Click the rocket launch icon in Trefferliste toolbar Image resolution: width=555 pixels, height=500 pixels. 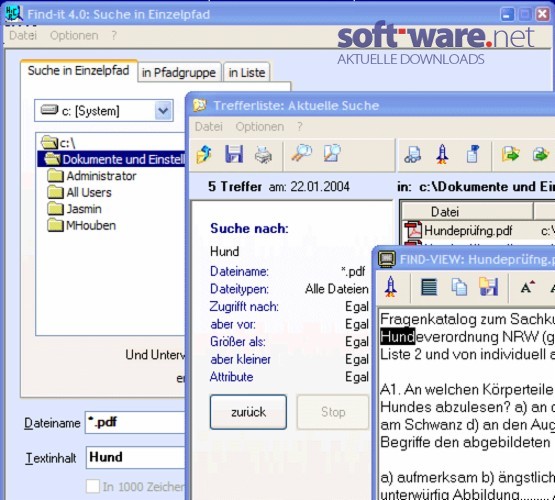(x=442, y=154)
